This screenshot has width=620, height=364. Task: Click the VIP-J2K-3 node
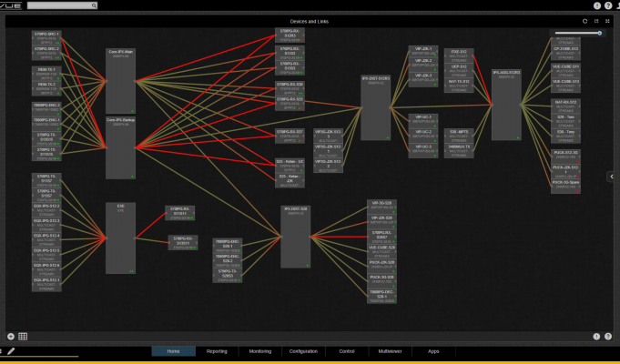coord(423,79)
